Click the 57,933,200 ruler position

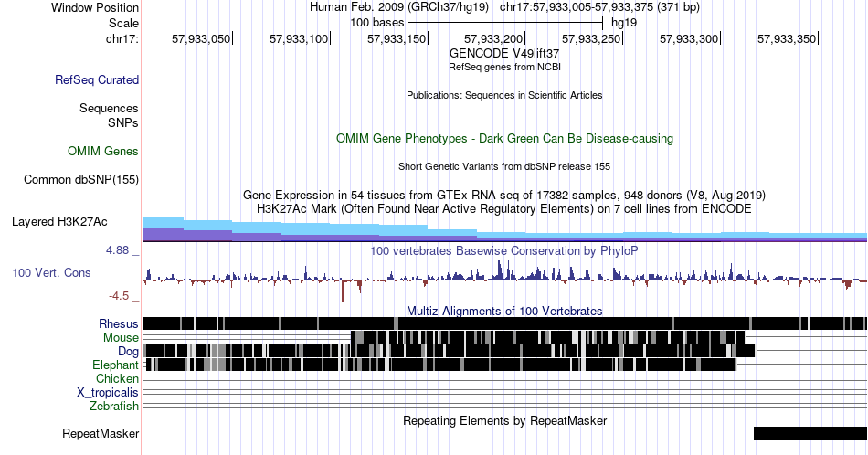(493, 38)
